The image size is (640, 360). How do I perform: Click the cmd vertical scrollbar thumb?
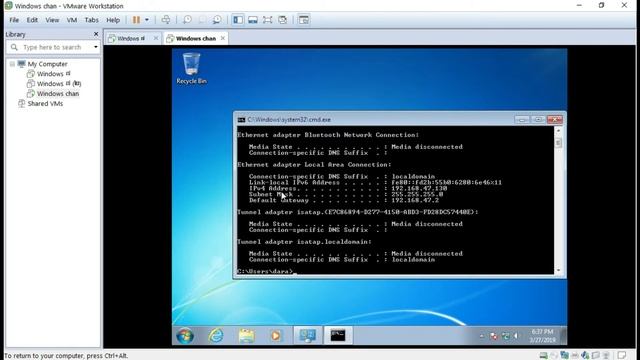tap(558, 143)
